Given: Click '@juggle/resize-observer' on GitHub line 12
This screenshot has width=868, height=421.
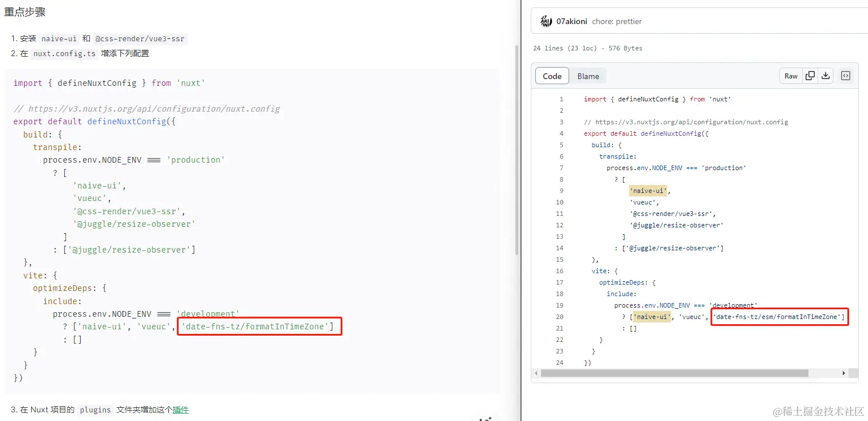Looking at the screenshot, I should tap(676, 225).
